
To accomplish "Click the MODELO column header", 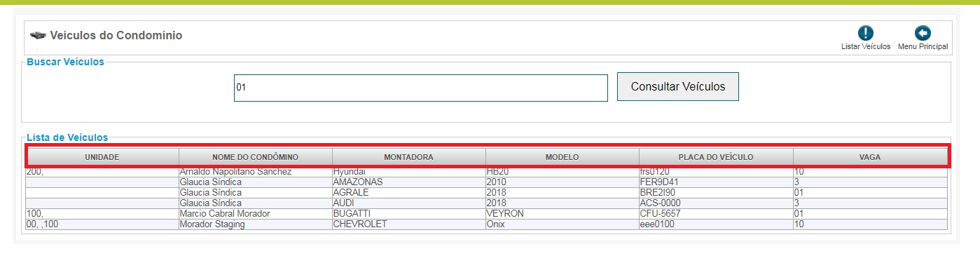I will (x=562, y=157).
